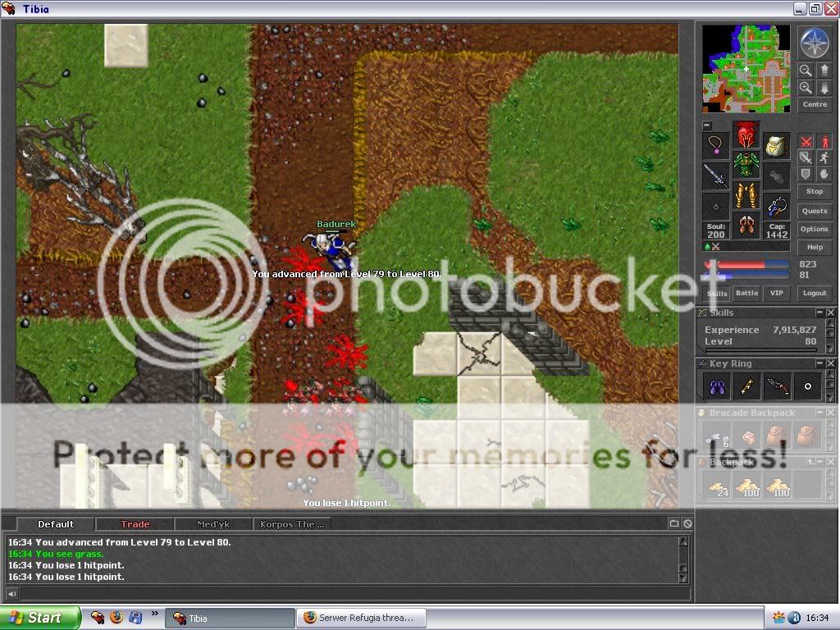Click the boots equipment slot
Screen dimensions: 840x630
click(x=746, y=225)
